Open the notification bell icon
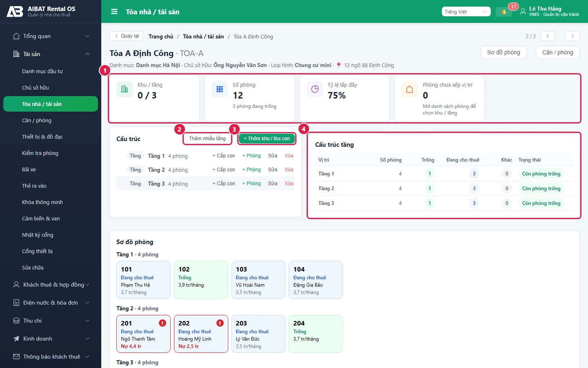Image resolution: width=588 pixels, height=368 pixels. point(503,12)
